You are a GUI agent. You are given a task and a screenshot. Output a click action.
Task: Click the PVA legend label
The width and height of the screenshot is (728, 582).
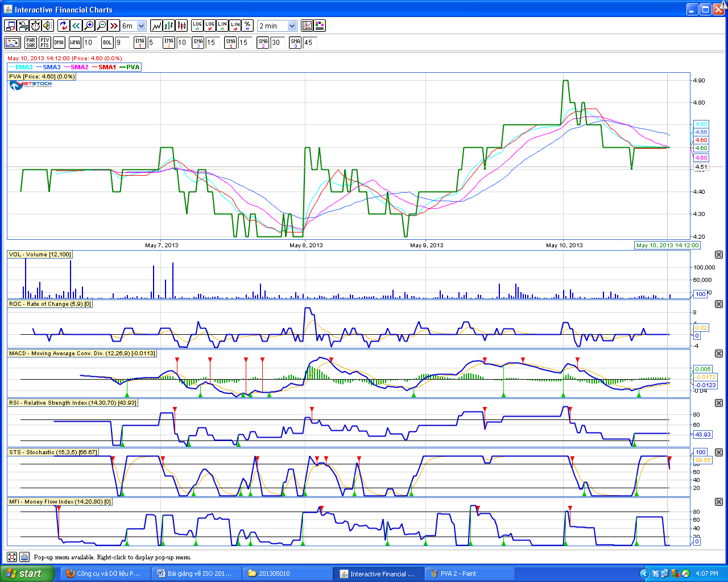click(x=133, y=67)
